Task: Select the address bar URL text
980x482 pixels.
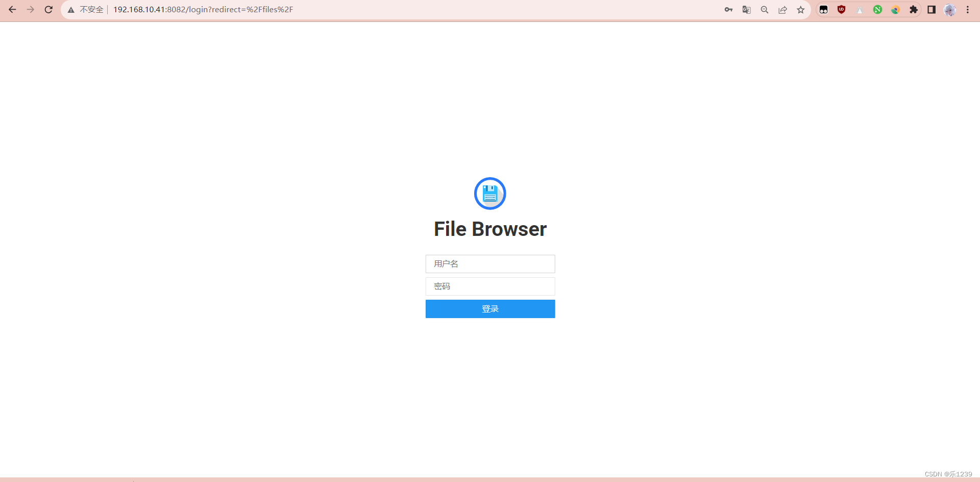Action: click(x=203, y=10)
